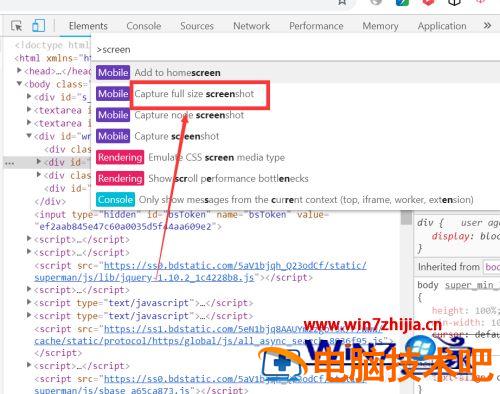The height and width of the screenshot is (394, 500).
Task: Click the three dots beside selected div
Action: 10,163
